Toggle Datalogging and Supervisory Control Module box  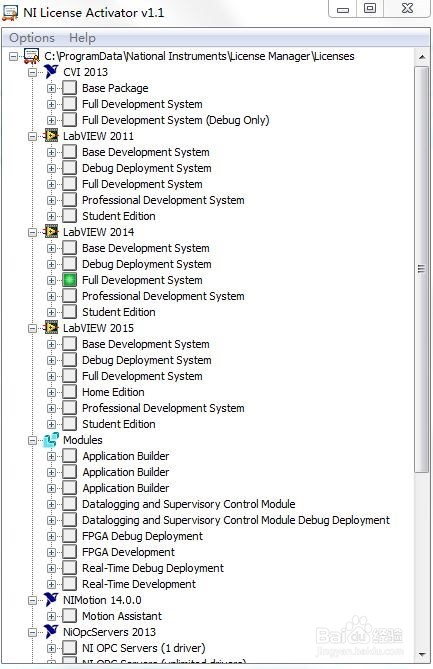70,504
